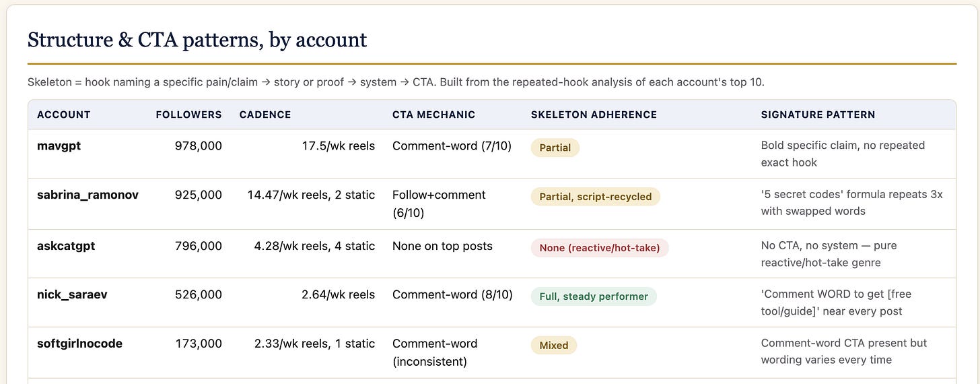The height and width of the screenshot is (384, 980).
Task: Click the SKELETON ADHERENCE column header
Action: tap(594, 115)
